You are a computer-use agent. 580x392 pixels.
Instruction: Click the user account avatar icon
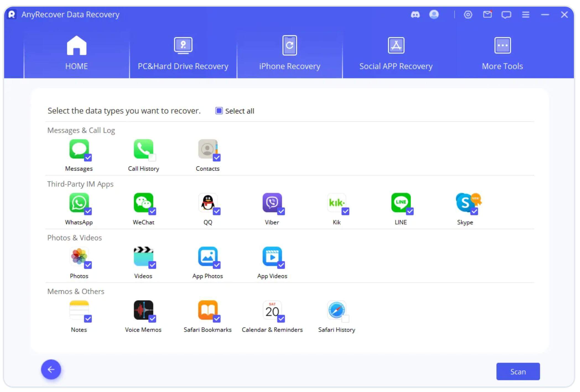pyautogui.click(x=434, y=14)
